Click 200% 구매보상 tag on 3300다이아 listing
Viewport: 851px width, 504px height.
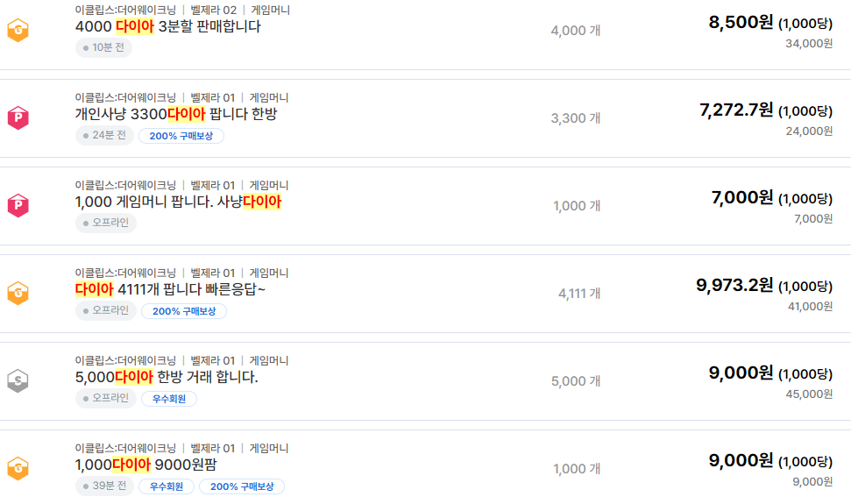(181, 136)
